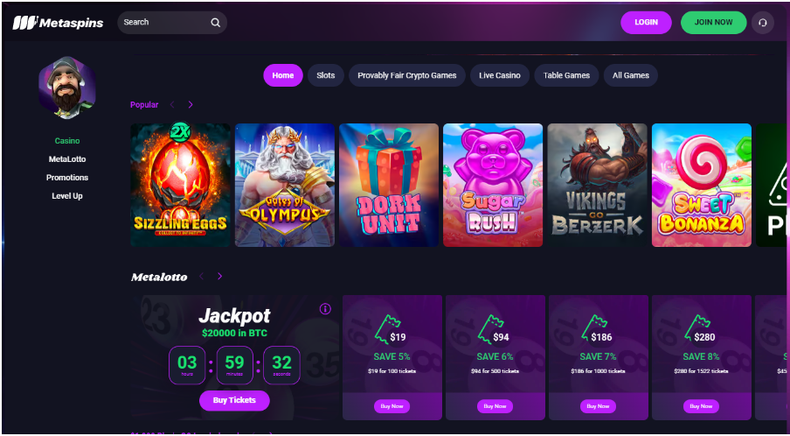Click the JOIN NOW button

713,23
